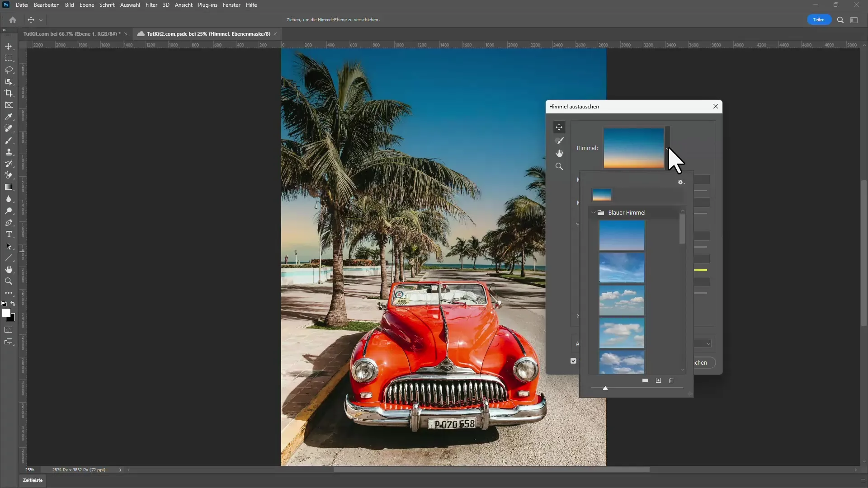The width and height of the screenshot is (868, 488).
Task: Open the Plug-ins menu
Action: tap(208, 5)
